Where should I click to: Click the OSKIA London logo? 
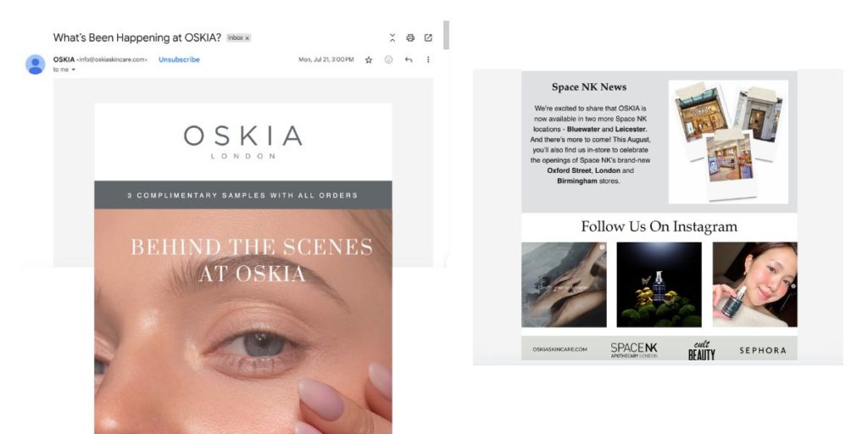[243, 142]
